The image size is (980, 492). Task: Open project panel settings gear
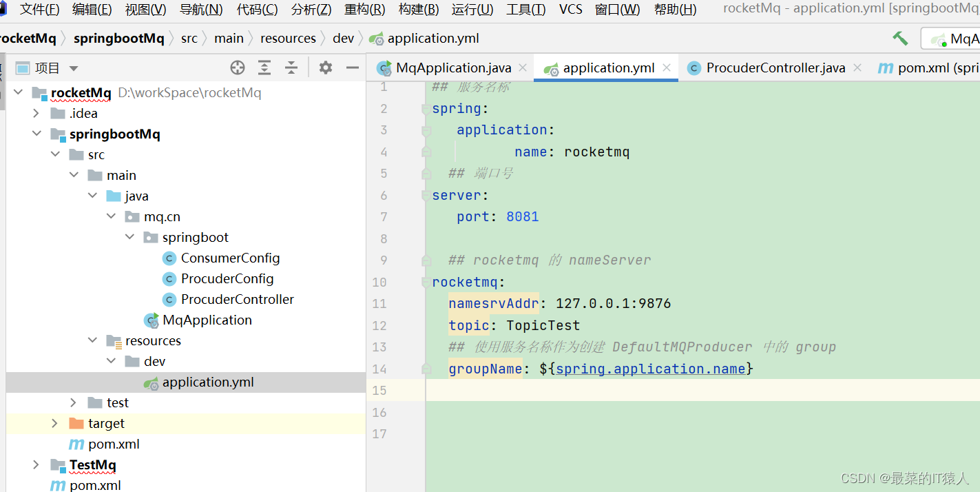pyautogui.click(x=326, y=68)
